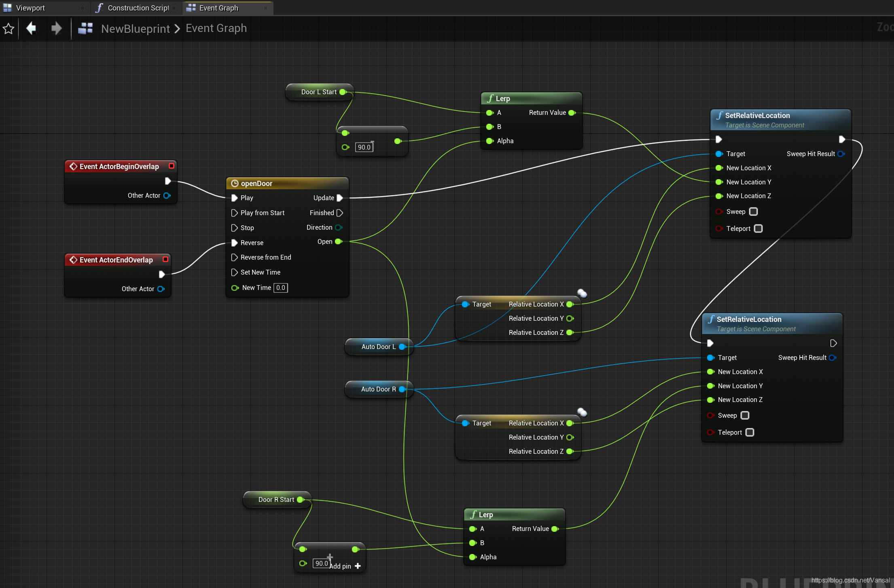
Task: Click Target pin on upper SetRelativeLocation
Action: [x=719, y=154]
